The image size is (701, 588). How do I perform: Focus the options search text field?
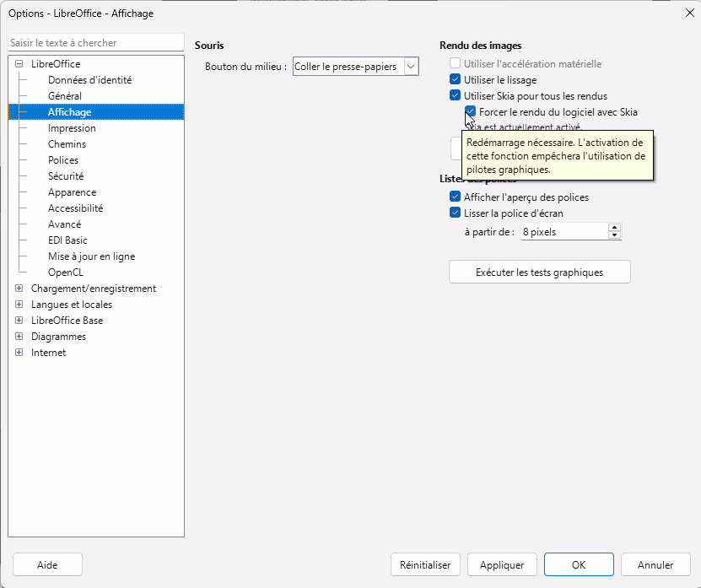tap(95, 43)
